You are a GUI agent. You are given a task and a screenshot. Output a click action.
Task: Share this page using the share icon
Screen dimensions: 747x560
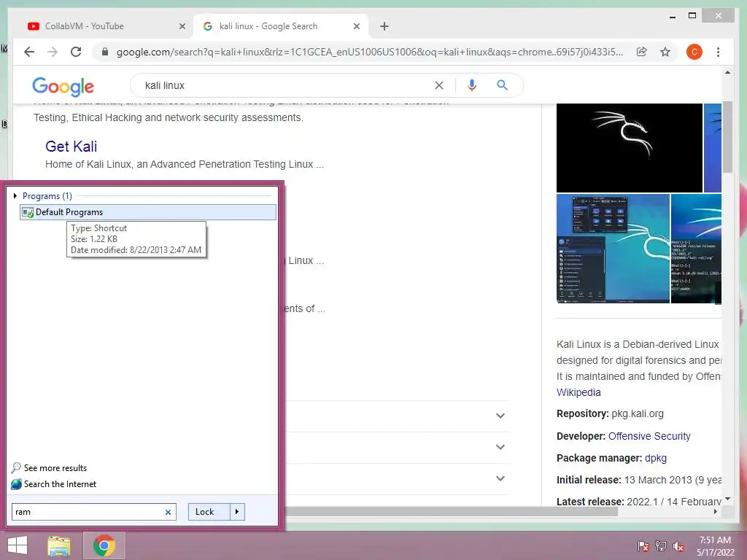click(x=642, y=52)
